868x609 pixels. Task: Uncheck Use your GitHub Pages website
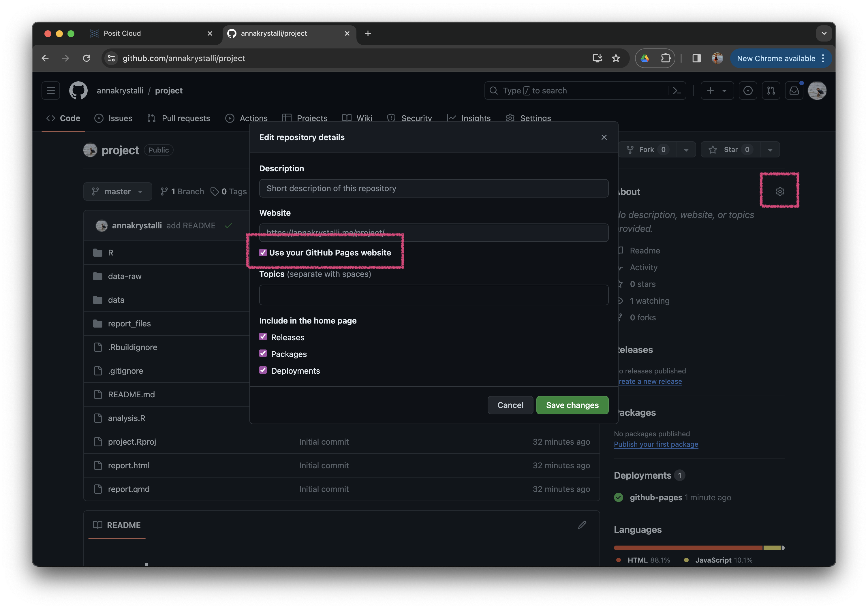tap(263, 253)
